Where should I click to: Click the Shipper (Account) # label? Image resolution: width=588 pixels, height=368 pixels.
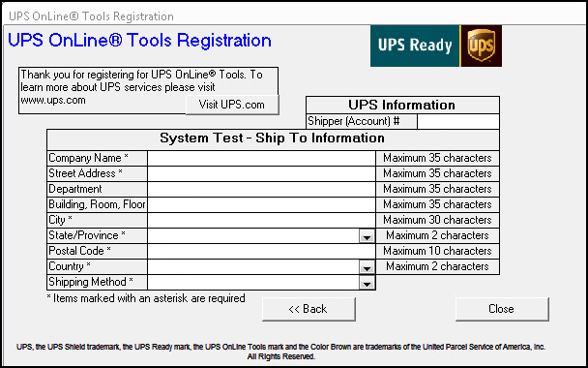click(354, 121)
